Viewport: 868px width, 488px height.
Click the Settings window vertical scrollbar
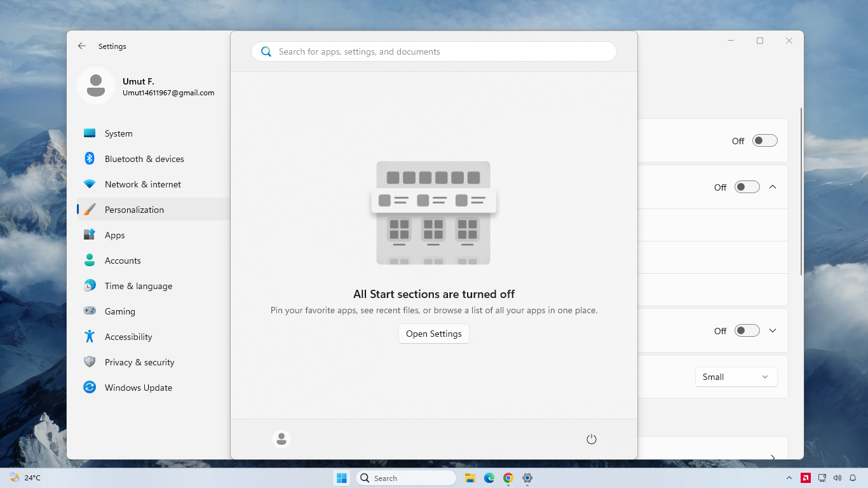click(x=801, y=191)
